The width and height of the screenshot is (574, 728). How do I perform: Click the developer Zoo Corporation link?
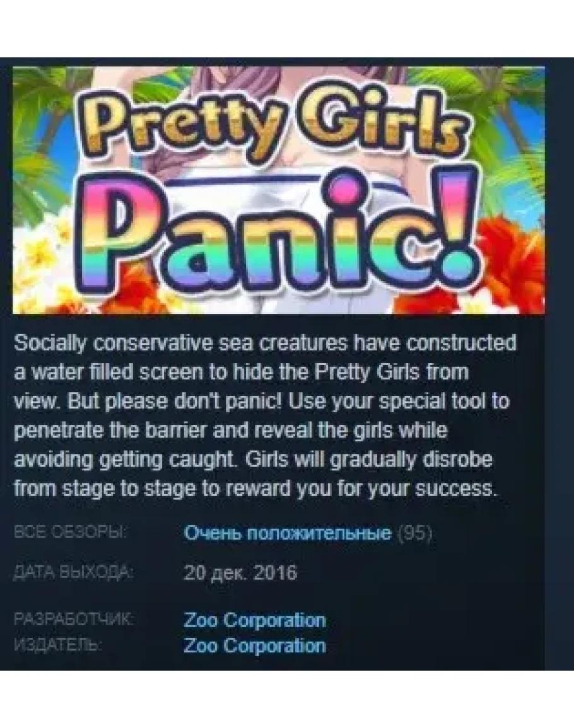255,620
